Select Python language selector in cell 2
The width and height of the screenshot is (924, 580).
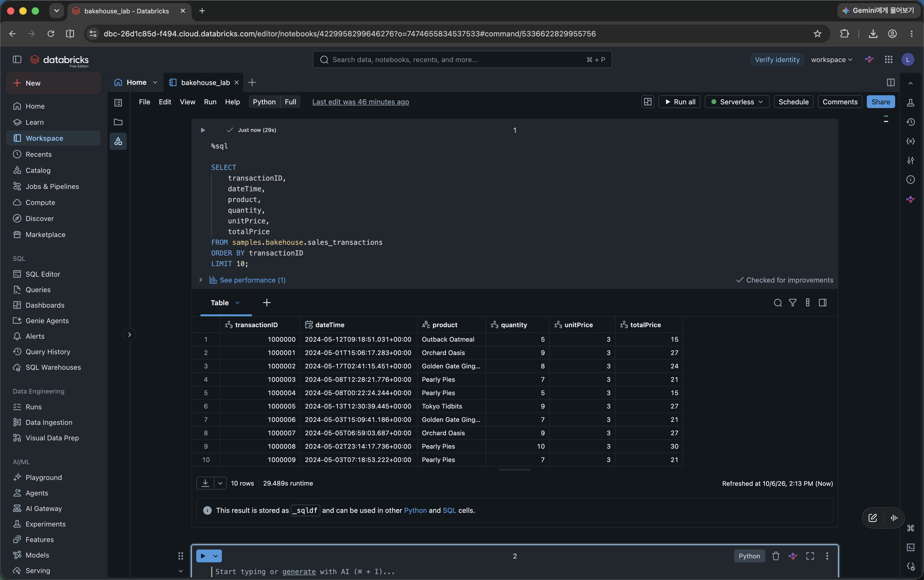pos(749,556)
